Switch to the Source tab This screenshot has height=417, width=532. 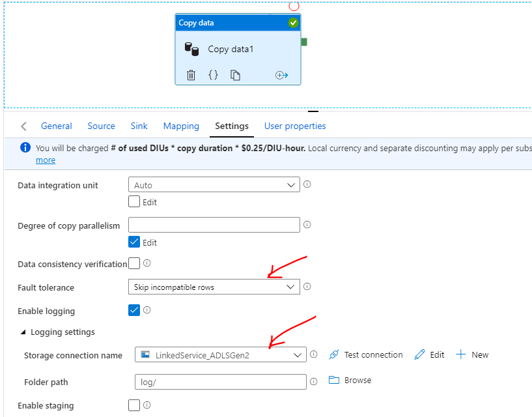pyautogui.click(x=101, y=126)
